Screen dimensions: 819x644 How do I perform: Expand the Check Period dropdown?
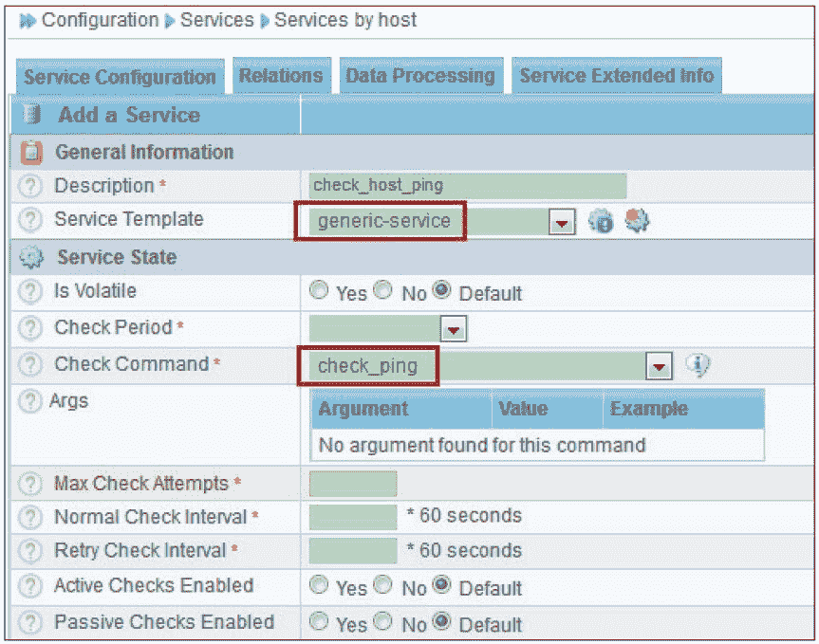(454, 329)
